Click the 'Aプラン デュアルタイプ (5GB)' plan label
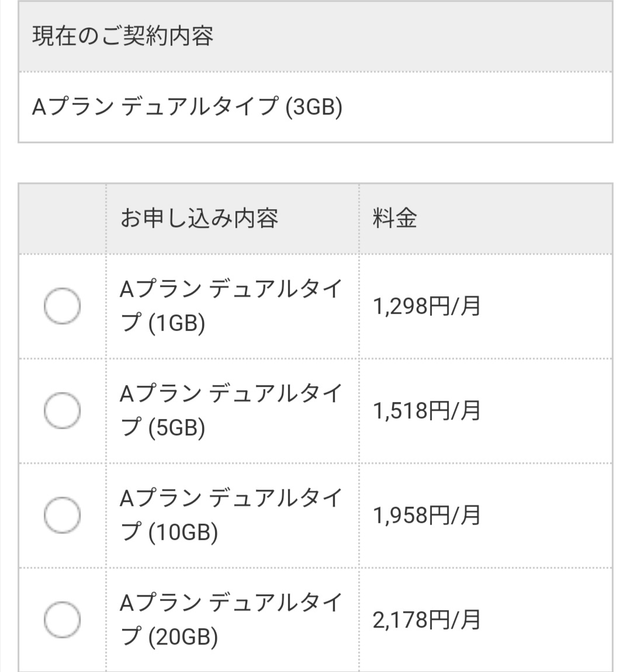The height and width of the screenshot is (672, 631). [231, 410]
